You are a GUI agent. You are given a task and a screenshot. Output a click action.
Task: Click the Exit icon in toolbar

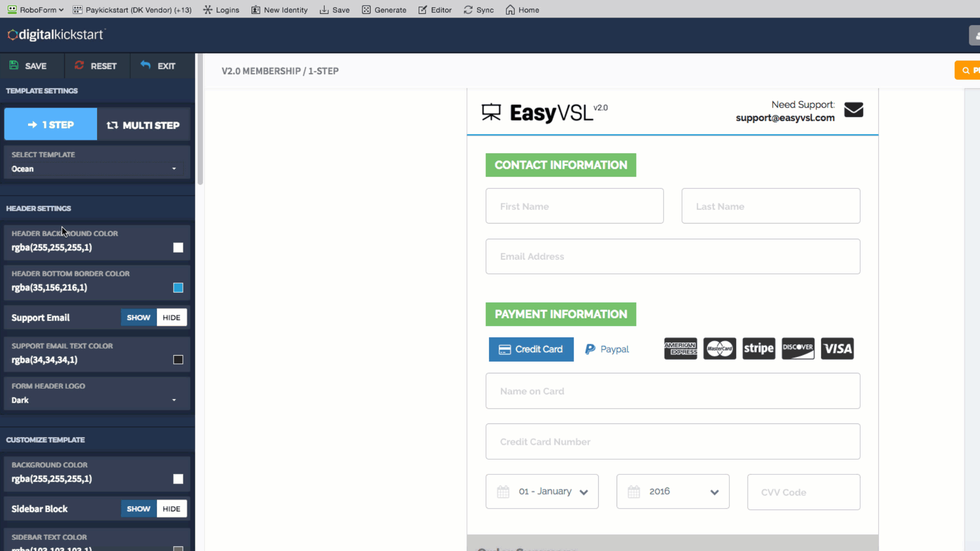click(x=145, y=65)
